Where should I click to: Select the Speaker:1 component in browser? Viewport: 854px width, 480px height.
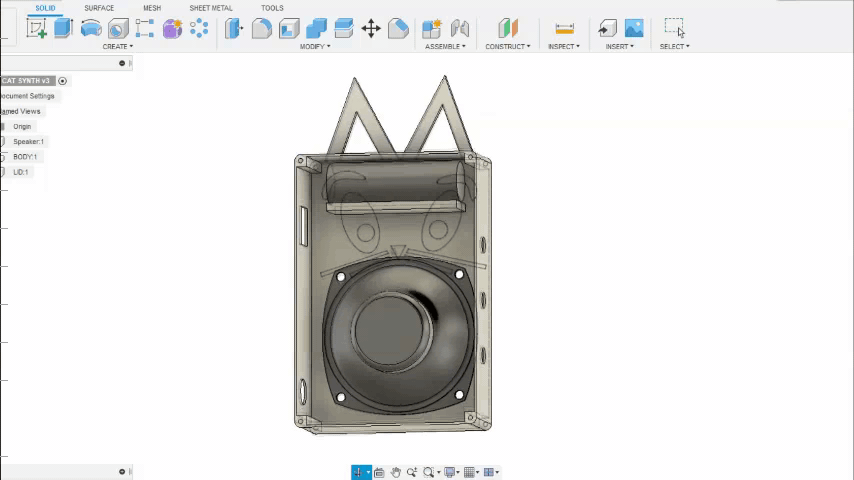pyautogui.click(x=28, y=141)
